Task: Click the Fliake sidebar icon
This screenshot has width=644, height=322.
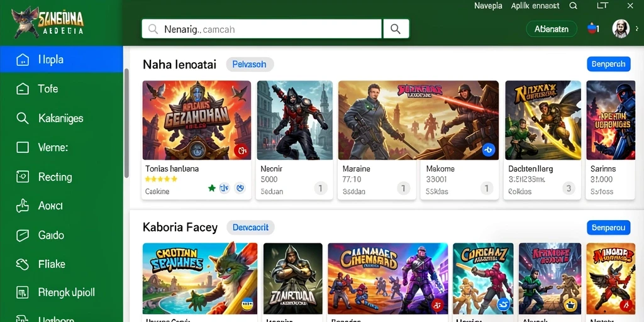Action: (23, 264)
